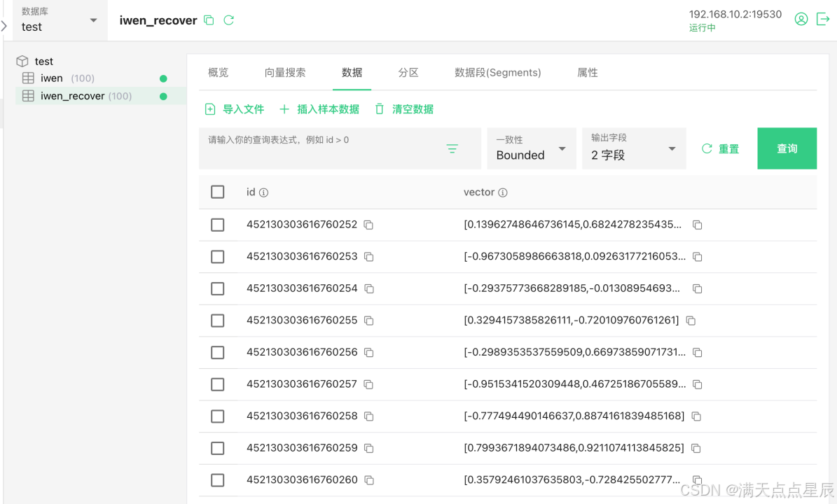Copy id 452130303616760254
Image resolution: width=837 pixels, height=504 pixels.
pyautogui.click(x=369, y=289)
